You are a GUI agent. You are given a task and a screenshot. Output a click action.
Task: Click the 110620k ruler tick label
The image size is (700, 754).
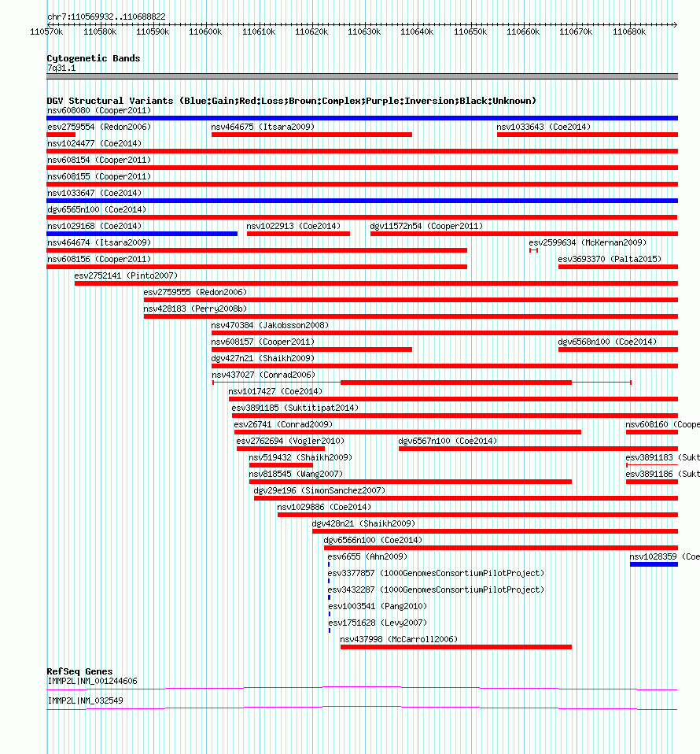pyautogui.click(x=311, y=31)
